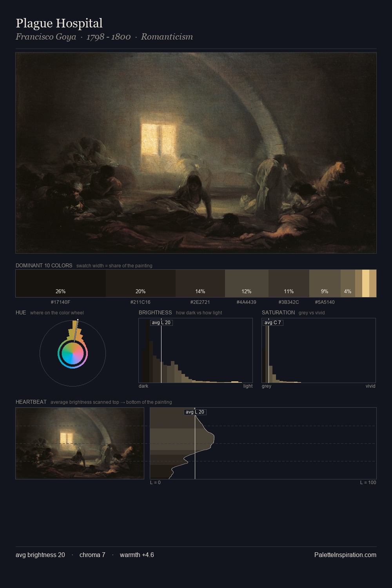392x588 pixels.
Task: Click the 'avg brightness 20' footer stat
Action: tap(40, 555)
